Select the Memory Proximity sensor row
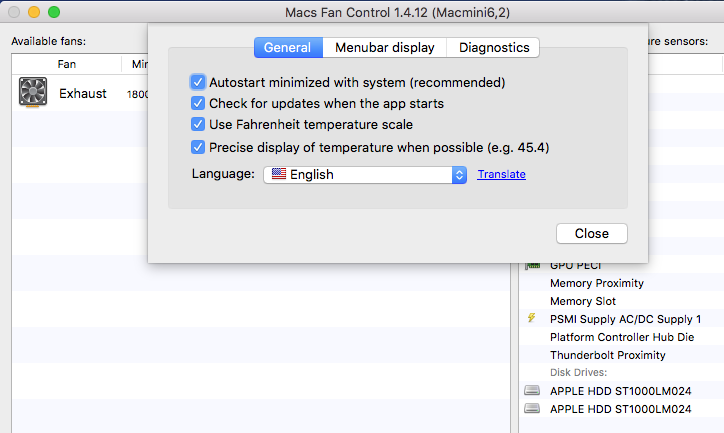 (596, 283)
